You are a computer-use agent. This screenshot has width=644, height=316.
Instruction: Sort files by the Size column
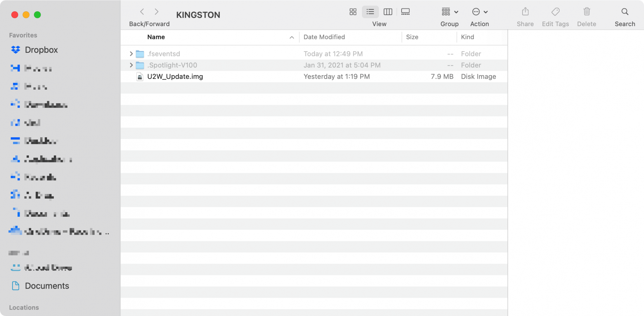(412, 37)
